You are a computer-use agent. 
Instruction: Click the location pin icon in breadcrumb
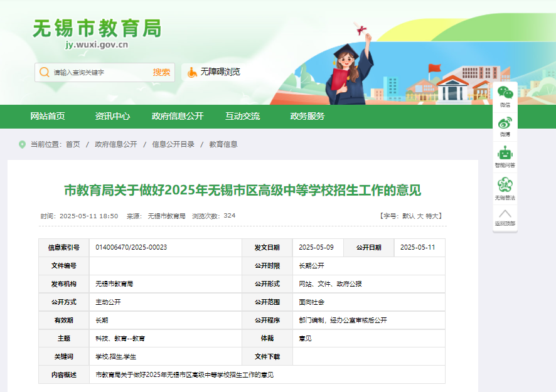point(23,144)
